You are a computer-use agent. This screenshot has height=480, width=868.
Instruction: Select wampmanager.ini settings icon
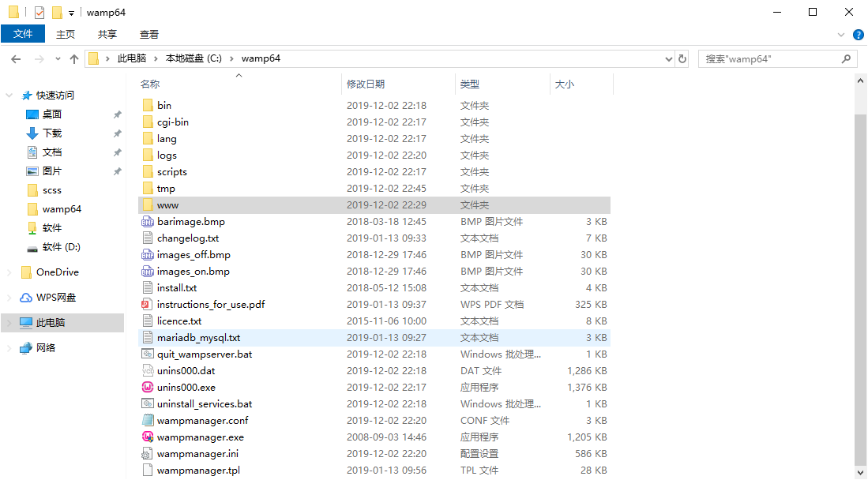coord(147,453)
